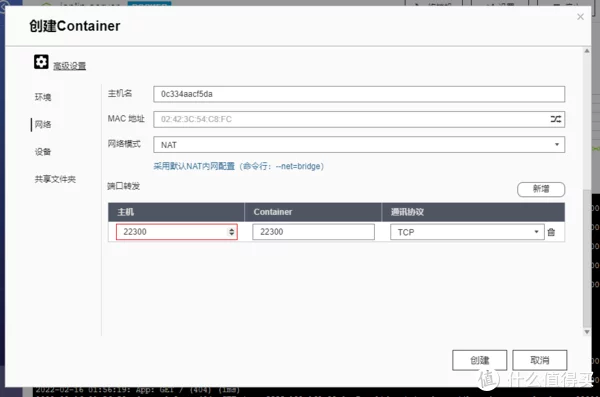Select the 环境 tab in sidebar
Image resolution: width=600 pixels, height=397 pixels.
[x=43, y=97]
